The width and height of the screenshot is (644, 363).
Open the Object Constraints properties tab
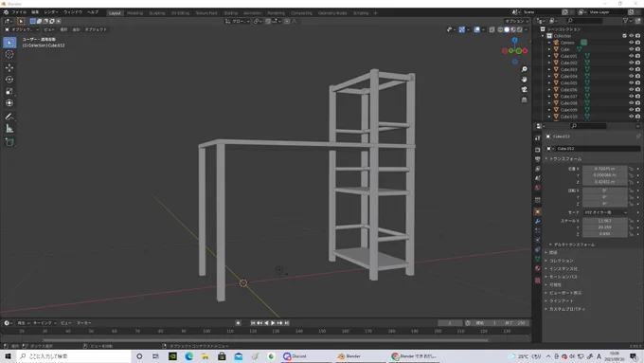537,249
